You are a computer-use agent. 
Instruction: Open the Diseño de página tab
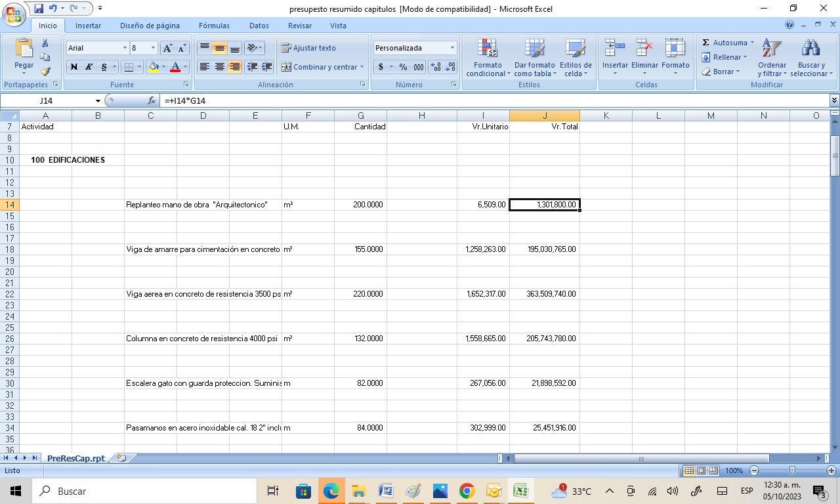[x=150, y=26]
